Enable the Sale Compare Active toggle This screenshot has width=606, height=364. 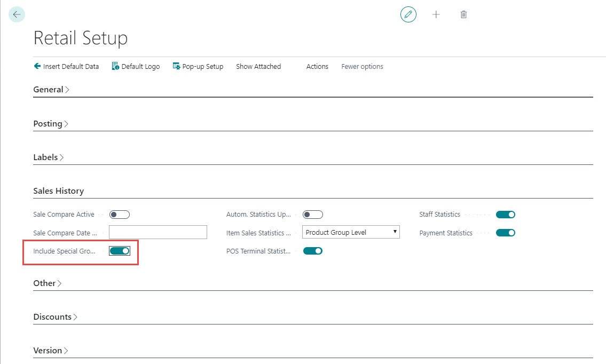coord(120,215)
